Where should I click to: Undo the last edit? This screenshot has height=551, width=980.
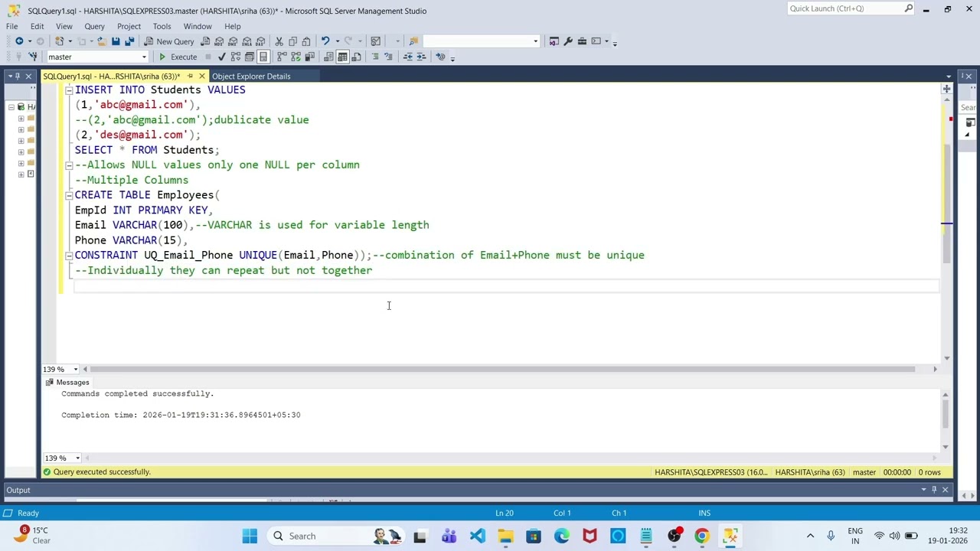tap(325, 41)
